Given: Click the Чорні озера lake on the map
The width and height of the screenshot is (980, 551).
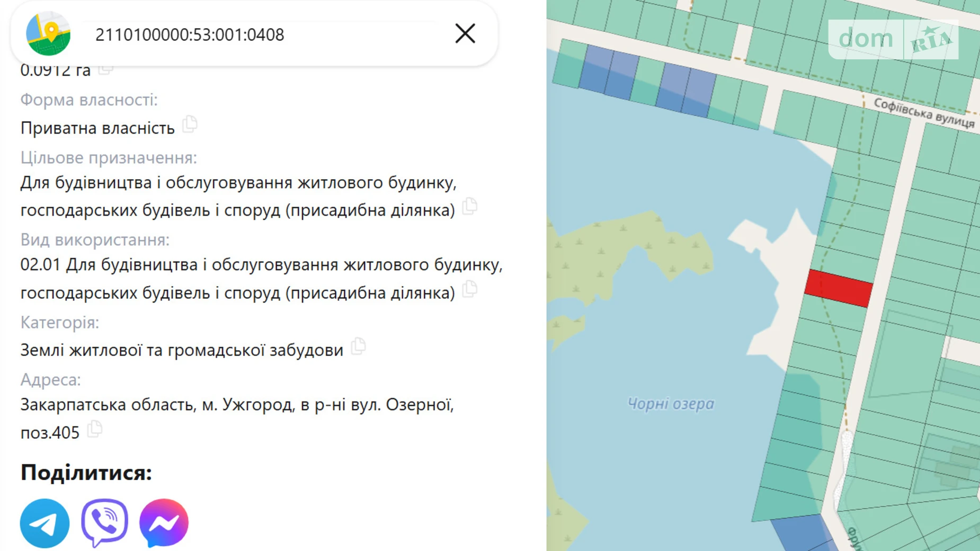Looking at the screenshot, I should [x=670, y=403].
